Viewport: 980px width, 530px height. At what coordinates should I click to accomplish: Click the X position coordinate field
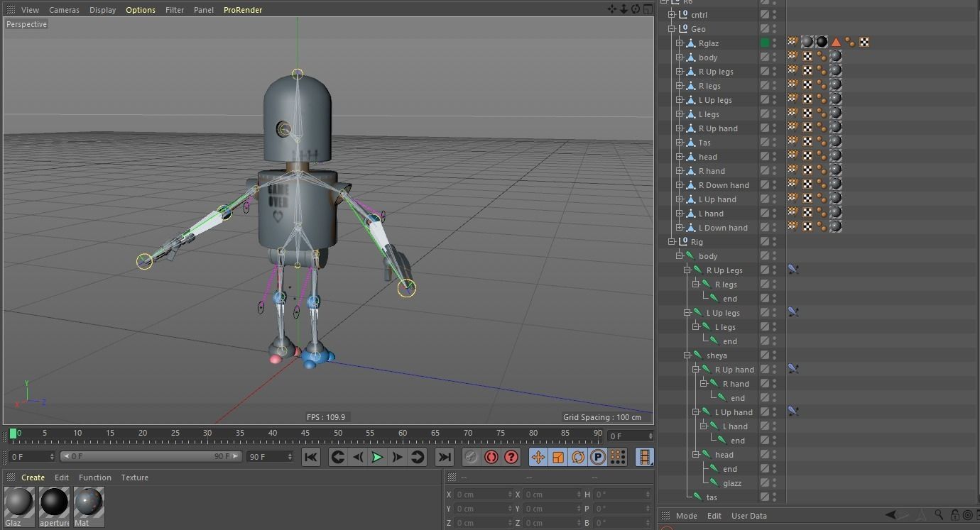tap(483, 495)
